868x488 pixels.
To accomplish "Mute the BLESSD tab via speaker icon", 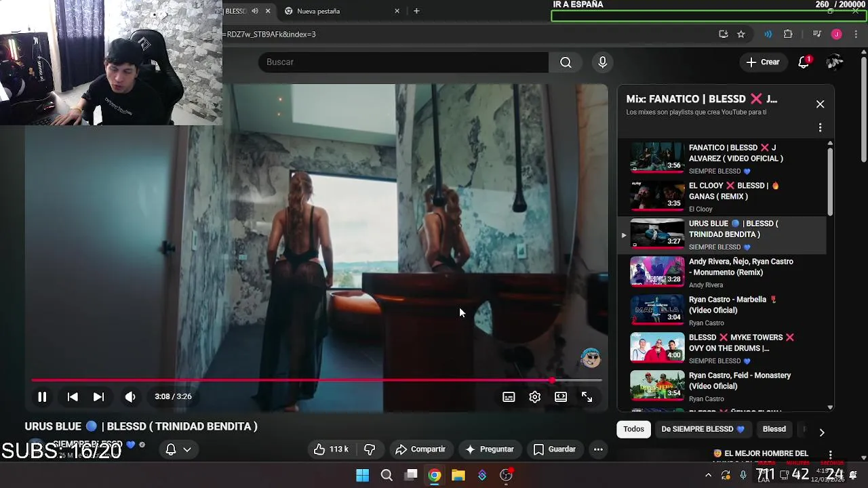I will pyautogui.click(x=255, y=11).
